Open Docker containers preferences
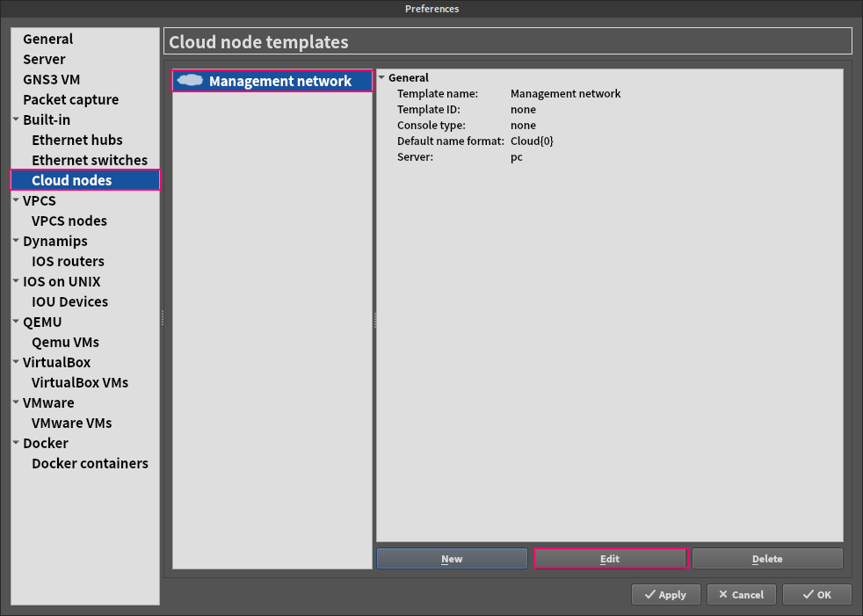 [90, 463]
